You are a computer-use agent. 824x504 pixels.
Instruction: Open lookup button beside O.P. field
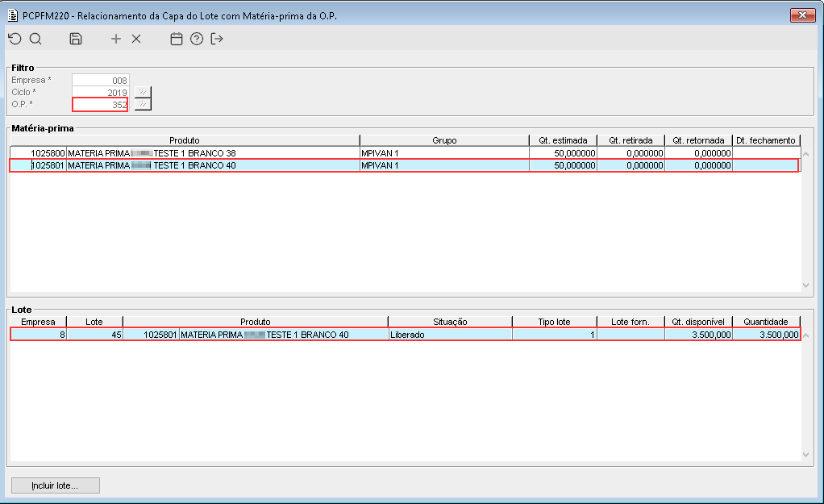(x=143, y=104)
